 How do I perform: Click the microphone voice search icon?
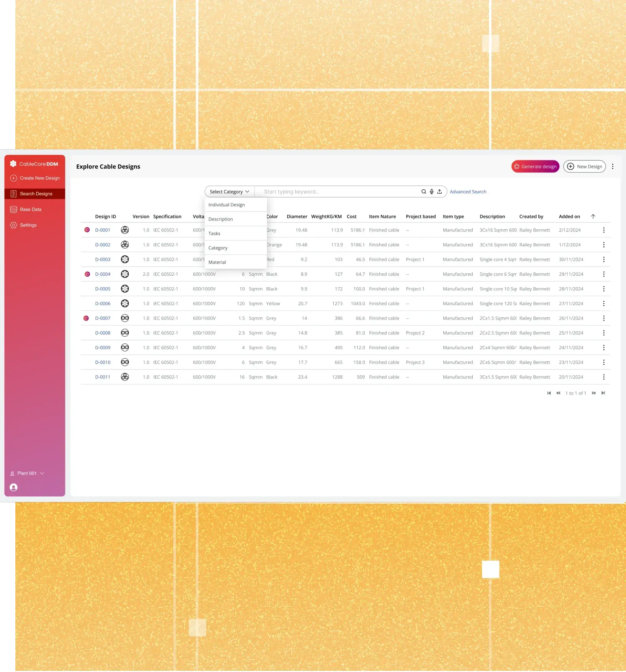[431, 192]
